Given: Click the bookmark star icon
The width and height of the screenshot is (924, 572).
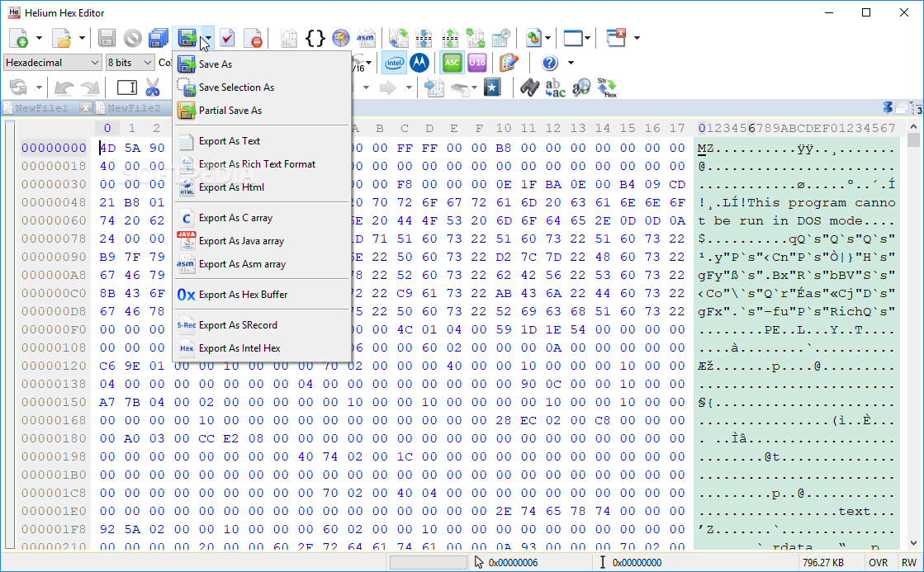Looking at the screenshot, I should click(x=492, y=87).
